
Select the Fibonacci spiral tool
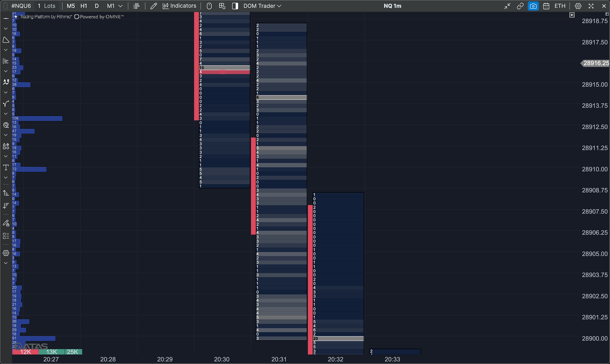tap(6, 125)
